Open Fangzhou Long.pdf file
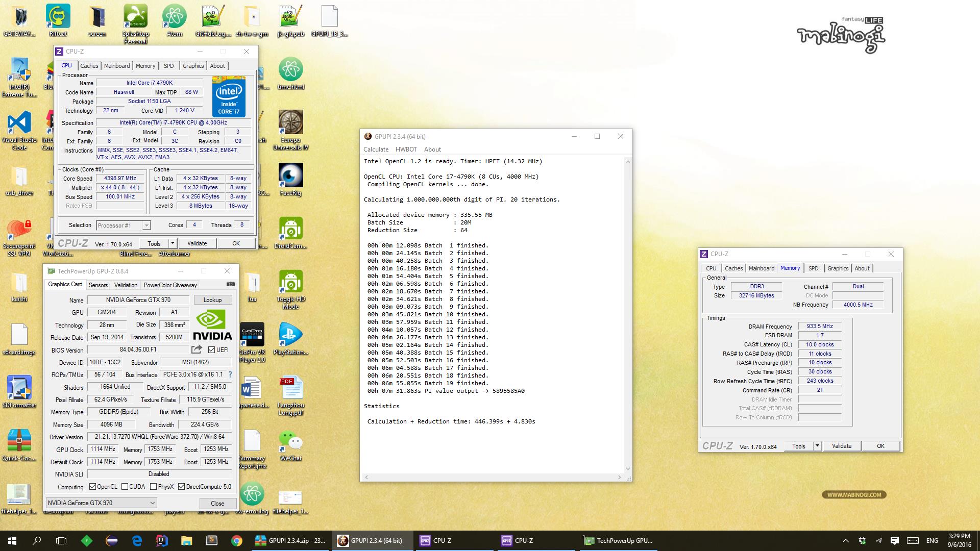The width and height of the screenshot is (980, 551). (x=291, y=395)
